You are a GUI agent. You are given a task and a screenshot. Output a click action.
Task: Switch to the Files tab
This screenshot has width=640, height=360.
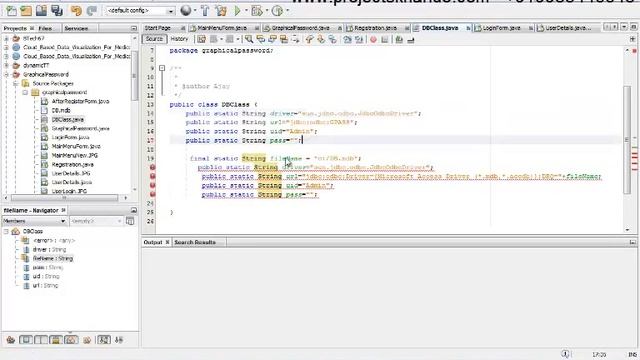(45, 28)
